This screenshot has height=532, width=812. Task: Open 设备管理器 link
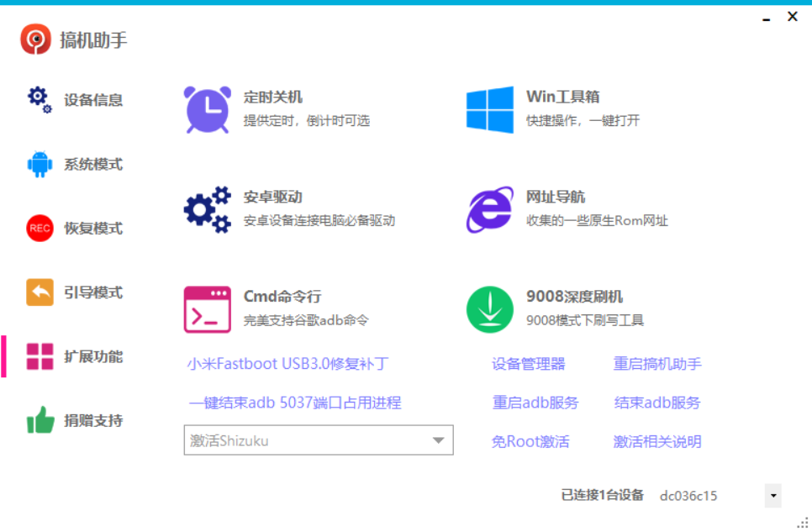click(529, 363)
